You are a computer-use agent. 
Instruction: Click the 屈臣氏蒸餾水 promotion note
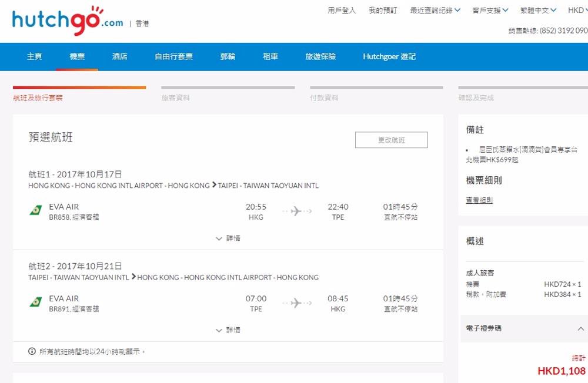point(522,154)
